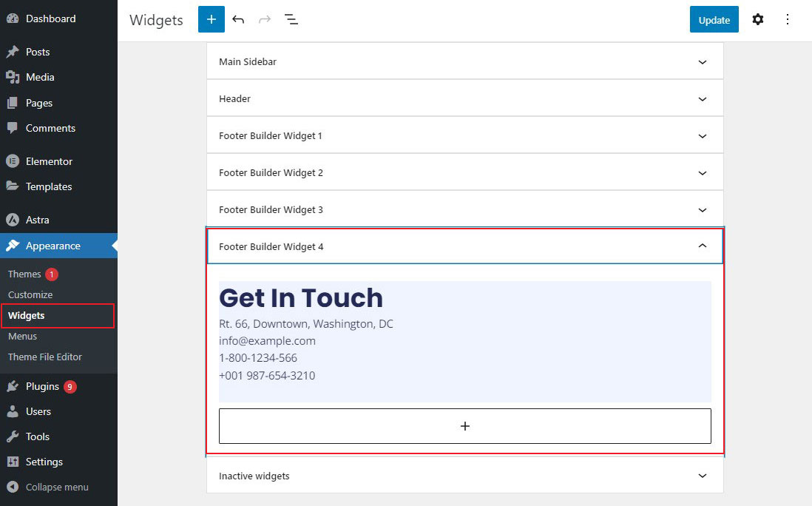The image size is (812, 506).
Task: Open the Comments menu label
Action: pos(50,128)
